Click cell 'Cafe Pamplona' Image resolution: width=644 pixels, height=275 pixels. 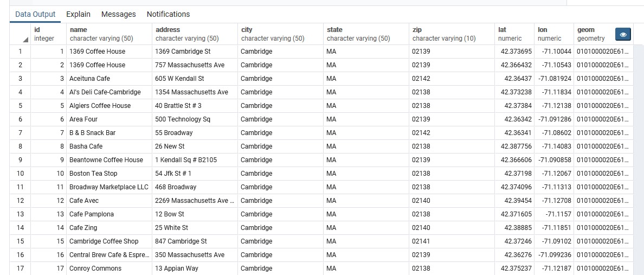point(109,214)
